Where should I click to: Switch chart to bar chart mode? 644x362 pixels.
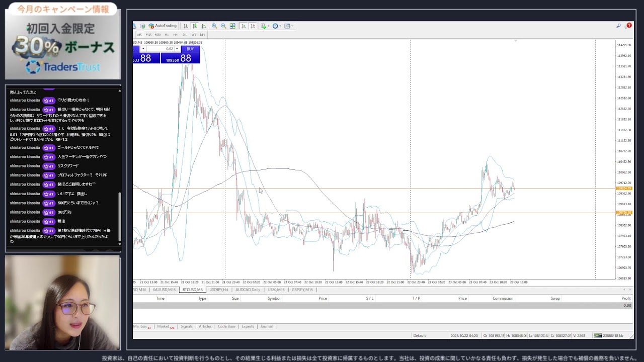pyautogui.click(x=186, y=26)
